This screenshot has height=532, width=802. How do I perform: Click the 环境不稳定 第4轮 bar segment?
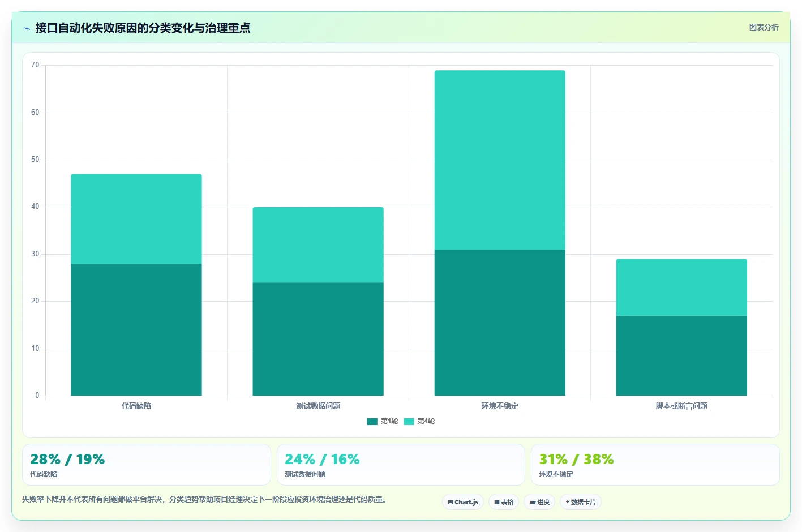click(x=500, y=160)
